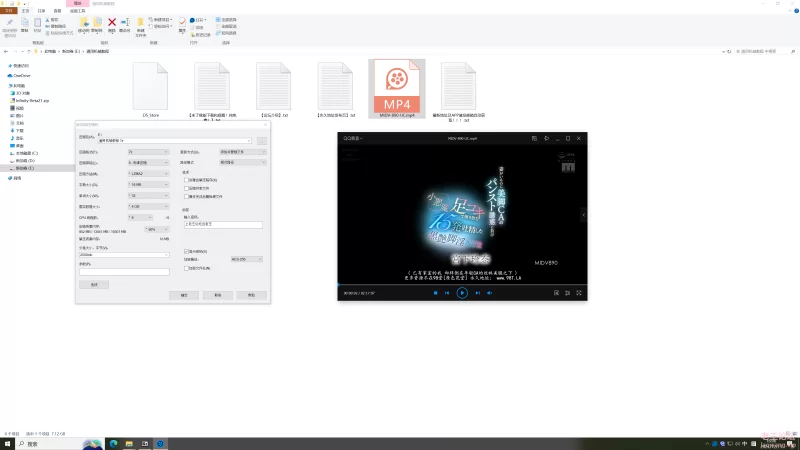The image size is (800, 450).
Task: Click the parameters text field
Action: (124, 272)
